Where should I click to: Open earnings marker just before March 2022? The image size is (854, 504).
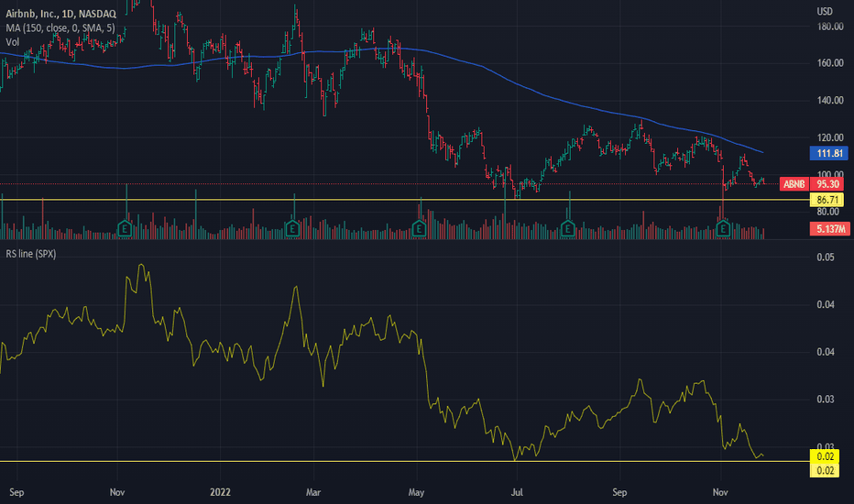coord(292,228)
